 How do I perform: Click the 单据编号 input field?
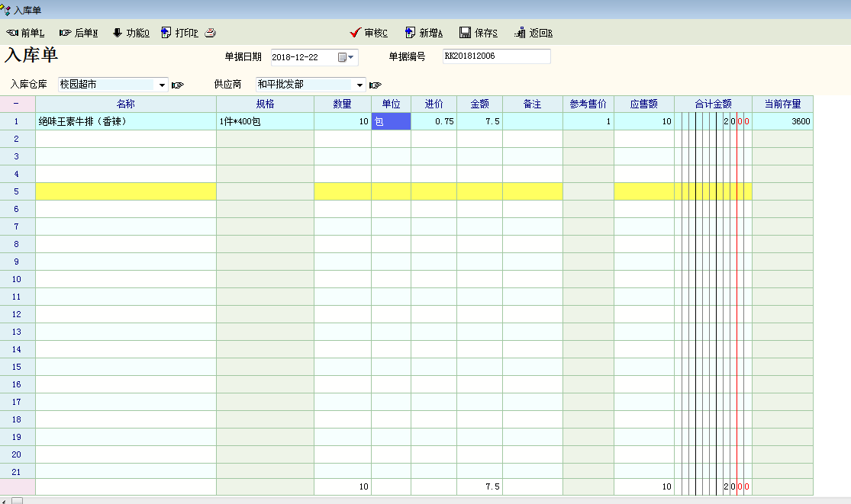click(495, 56)
